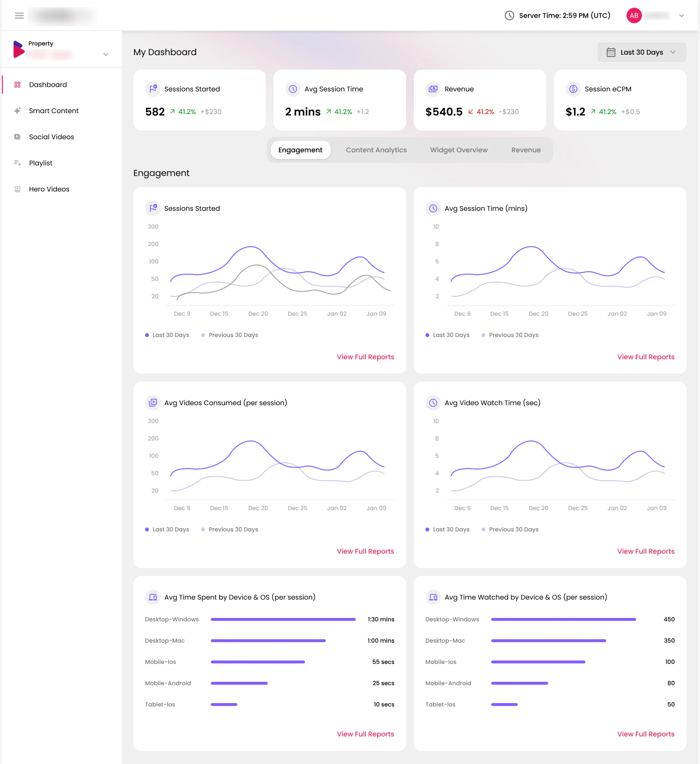Click the $540.5 revenue value
Viewport: 700px width, 764px height.
tap(444, 112)
